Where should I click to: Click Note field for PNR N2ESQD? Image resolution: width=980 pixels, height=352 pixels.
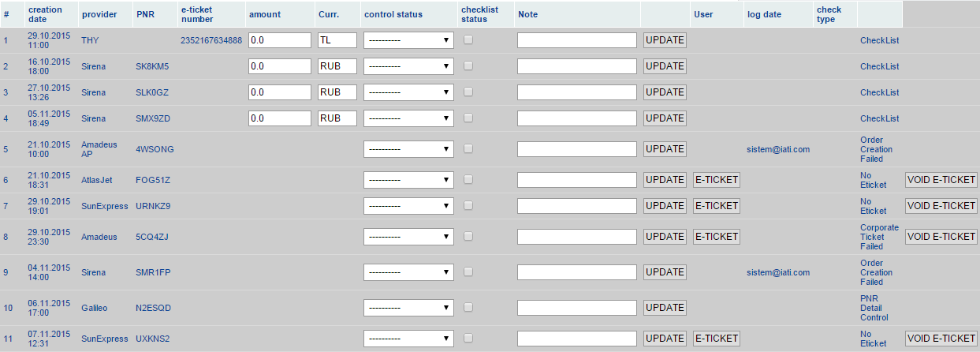[x=577, y=307]
